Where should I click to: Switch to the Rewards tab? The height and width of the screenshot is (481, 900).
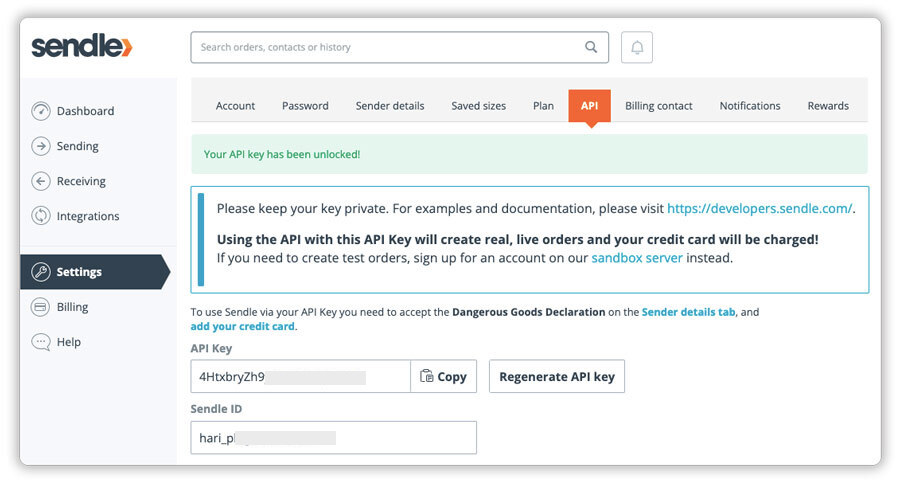point(828,106)
